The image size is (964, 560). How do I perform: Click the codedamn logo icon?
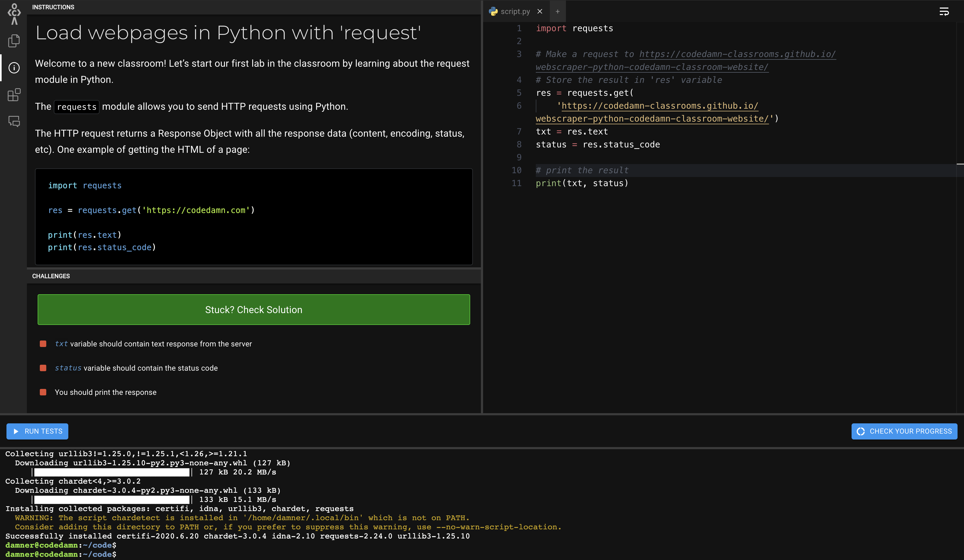14,14
